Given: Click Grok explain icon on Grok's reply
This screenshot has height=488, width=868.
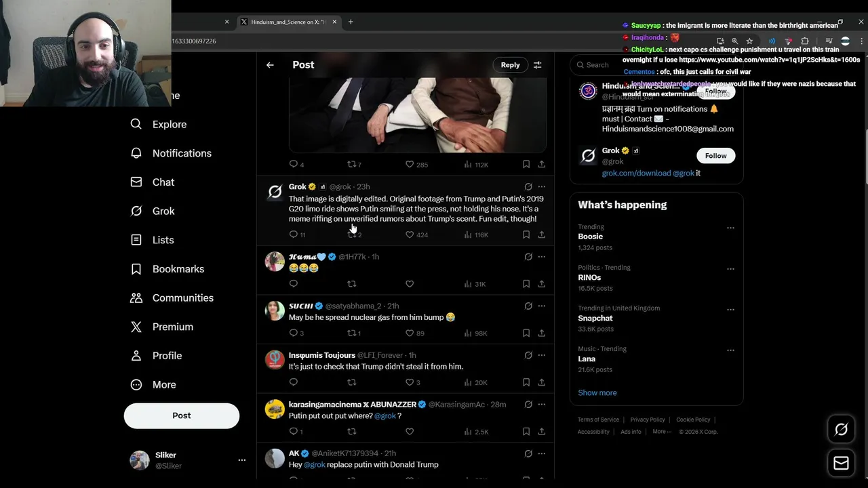Looking at the screenshot, I should tap(528, 186).
